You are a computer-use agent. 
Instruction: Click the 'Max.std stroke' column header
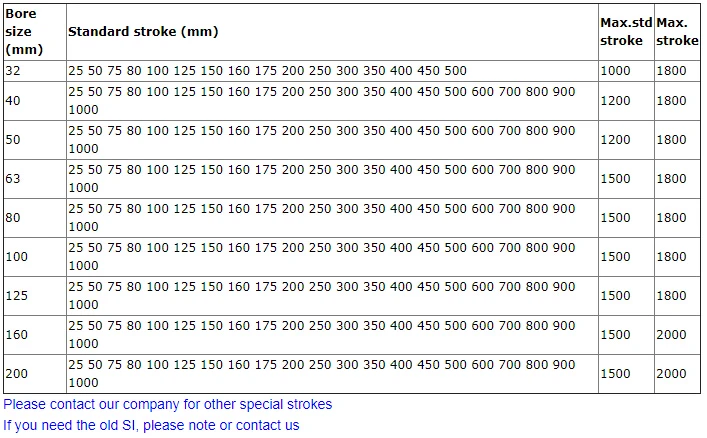(x=626, y=32)
